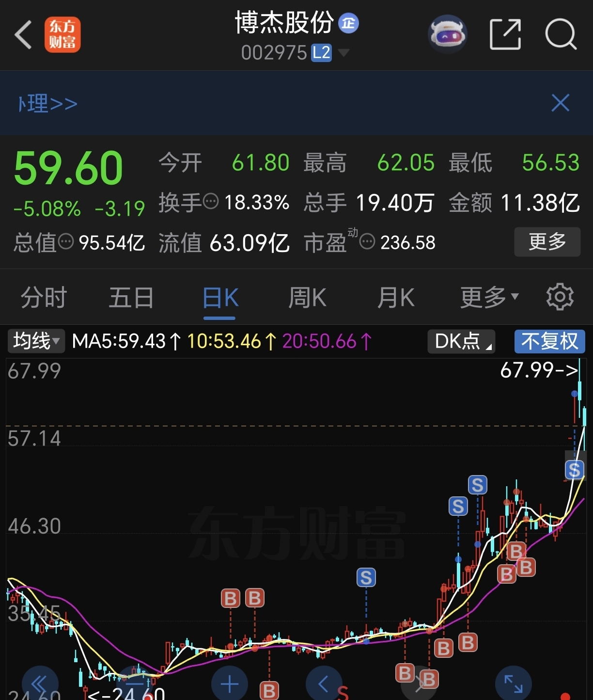Image resolution: width=593 pixels, height=700 pixels.
Task: Select the 日K tab
Action: tap(220, 297)
